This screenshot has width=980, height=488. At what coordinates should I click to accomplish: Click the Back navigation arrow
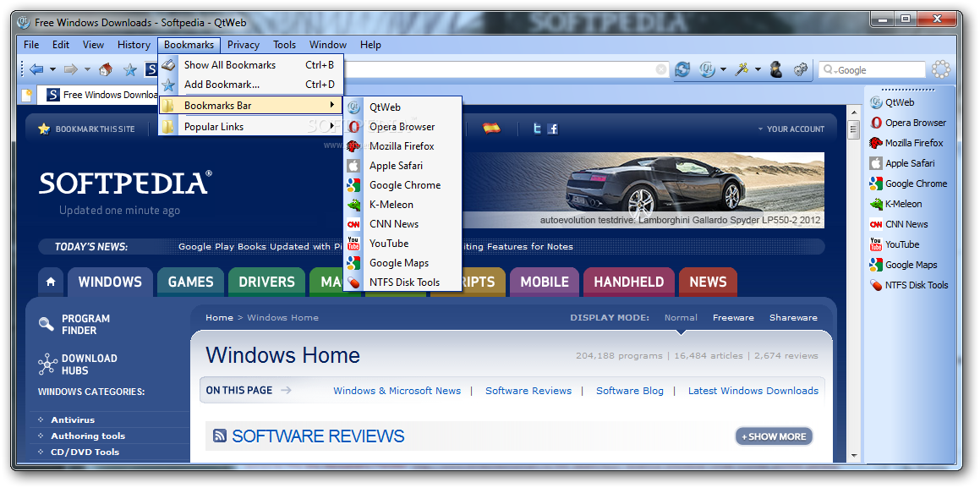[36, 69]
